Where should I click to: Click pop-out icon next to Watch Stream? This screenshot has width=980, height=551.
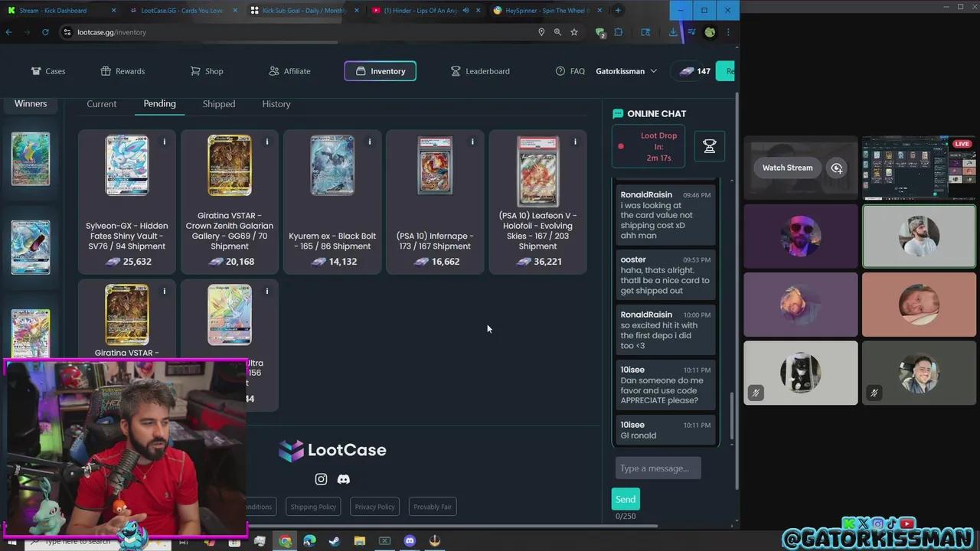(x=837, y=168)
